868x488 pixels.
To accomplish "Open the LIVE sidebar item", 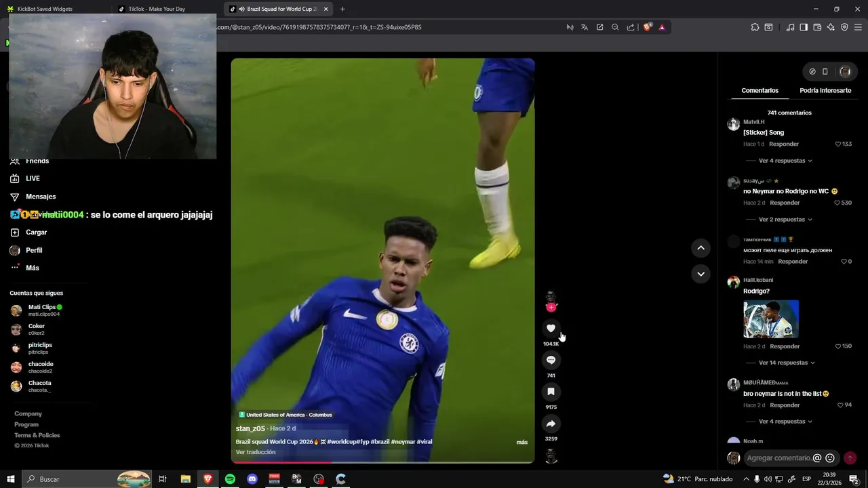I will click(33, 178).
